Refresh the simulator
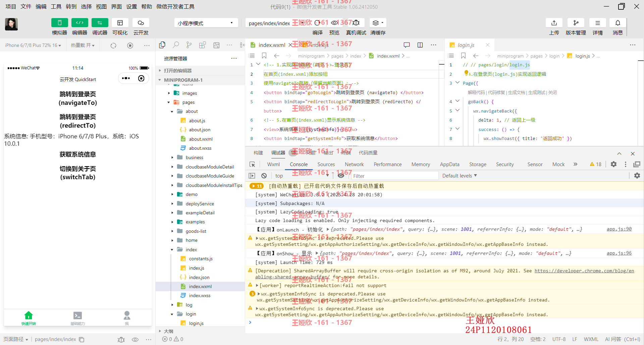The width and height of the screenshot is (644, 345). point(113,45)
